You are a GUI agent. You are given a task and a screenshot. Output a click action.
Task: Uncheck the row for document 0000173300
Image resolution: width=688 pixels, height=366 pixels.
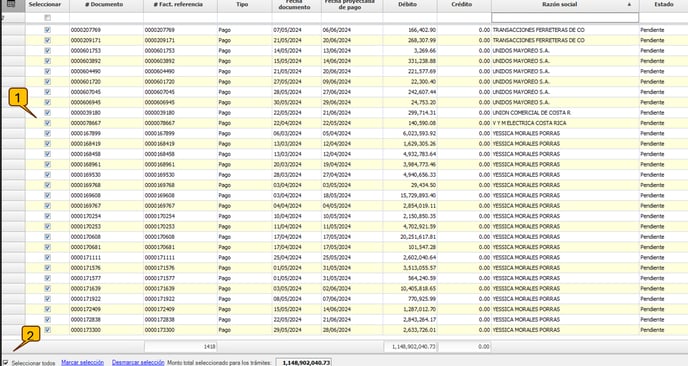(47, 330)
